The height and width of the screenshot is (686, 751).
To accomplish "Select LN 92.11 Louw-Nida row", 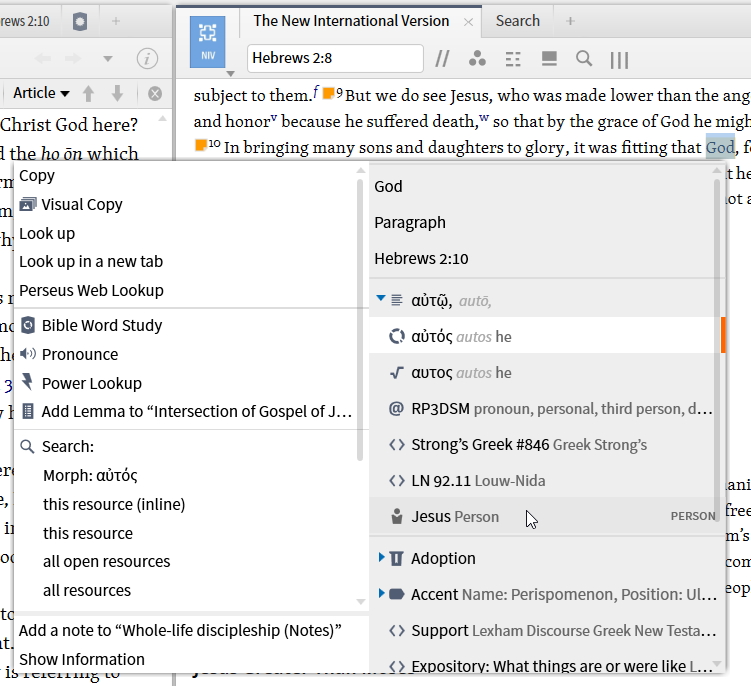I will coord(544,480).
